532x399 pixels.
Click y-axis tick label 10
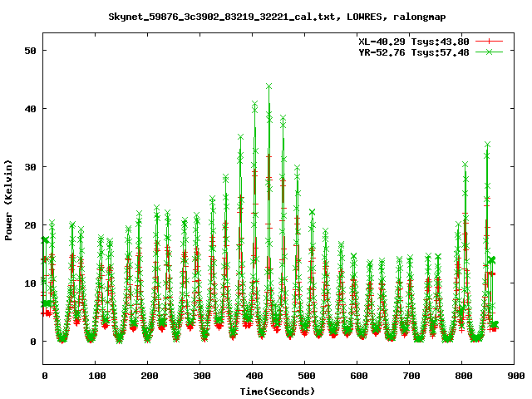pos(30,283)
